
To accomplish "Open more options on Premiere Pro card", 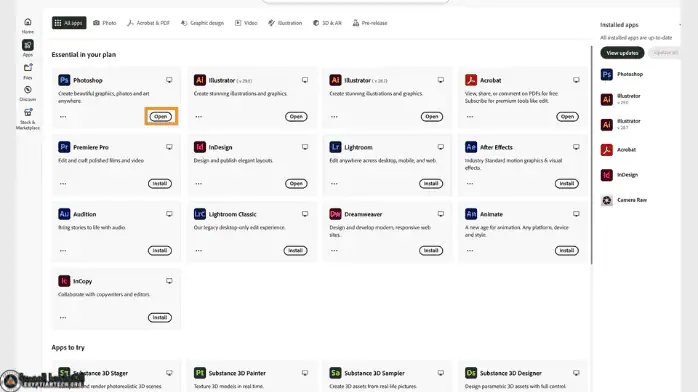I will coord(63,183).
